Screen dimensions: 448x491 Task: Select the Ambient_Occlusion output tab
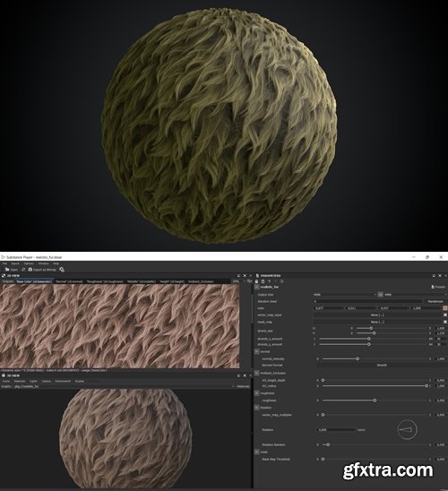(201, 281)
